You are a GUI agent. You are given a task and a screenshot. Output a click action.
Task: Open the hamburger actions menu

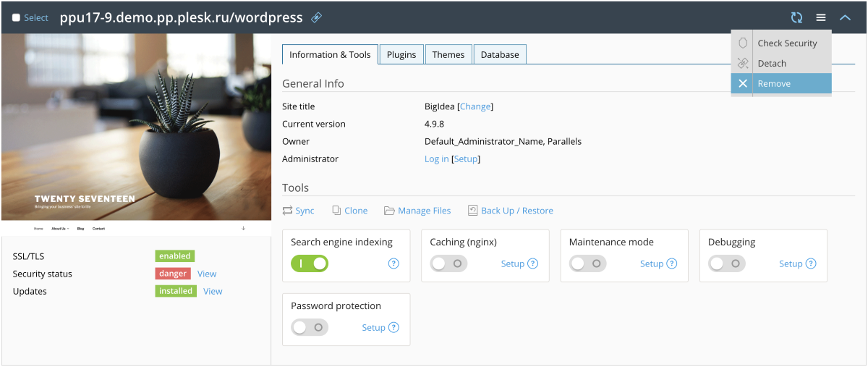[x=821, y=18]
